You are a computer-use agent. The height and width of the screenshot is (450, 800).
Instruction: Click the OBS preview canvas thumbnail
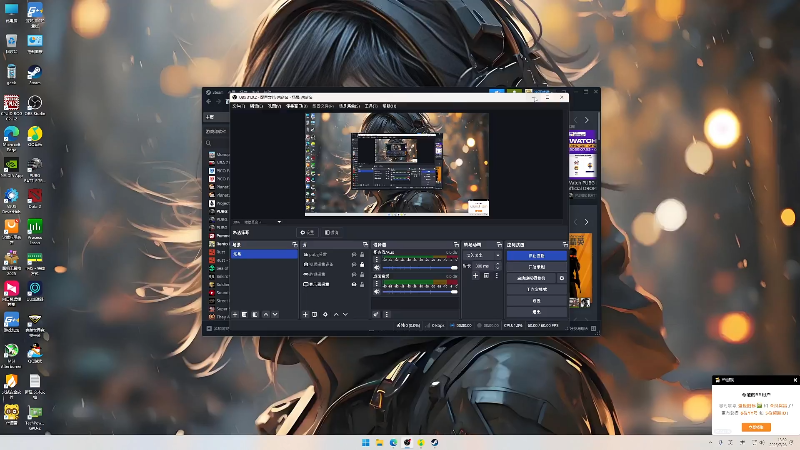coord(397,164)
